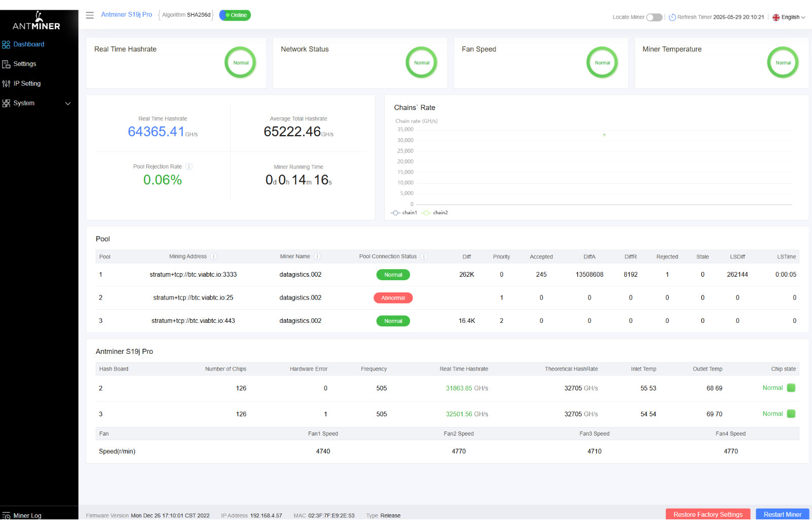Click the mining address btc.viabtc.io:25
Viewport: 812px width, 529px height.
pyautogui.click(x=193, y=298)
